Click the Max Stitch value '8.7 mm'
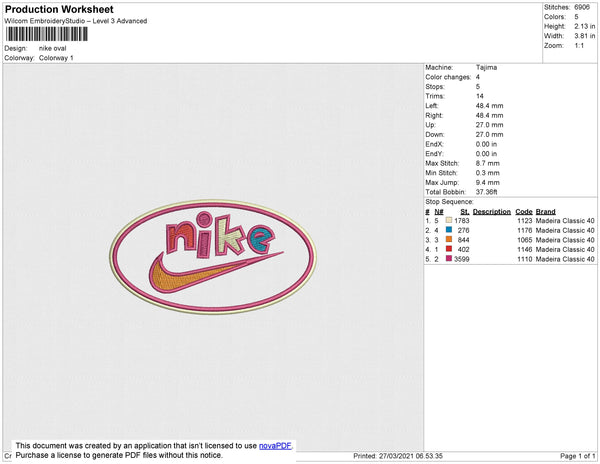This screenshot has height=464, width=600. click(488, 163)
